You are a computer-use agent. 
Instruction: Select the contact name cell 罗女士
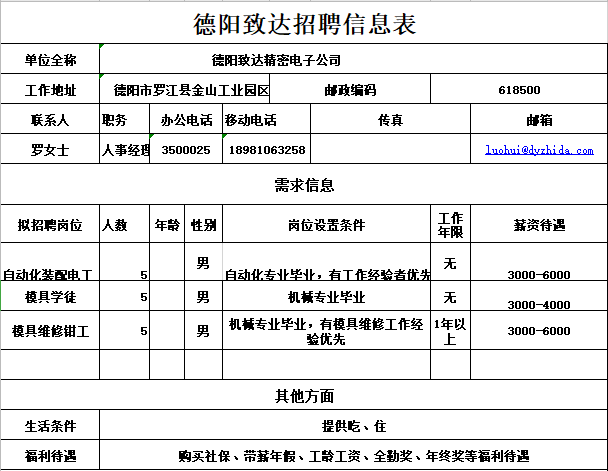(x=50, y=150)
